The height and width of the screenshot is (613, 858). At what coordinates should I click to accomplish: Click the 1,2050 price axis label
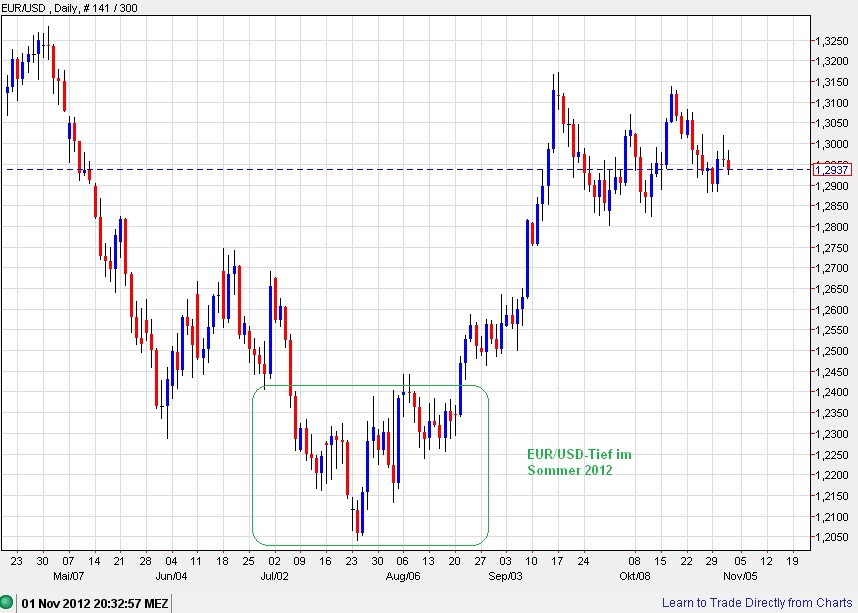pyautogui.click(x=832, y=537)
